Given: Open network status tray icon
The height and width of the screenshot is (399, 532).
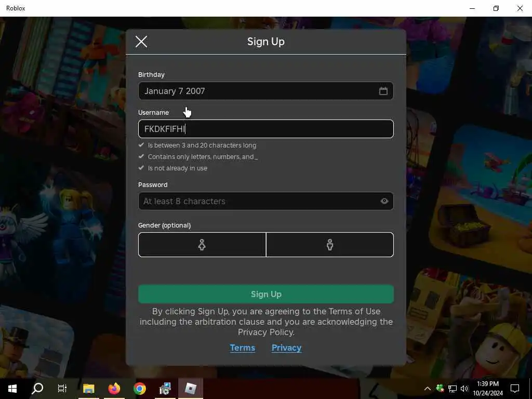Looking at the screenshot, I should tap(453, 389).
